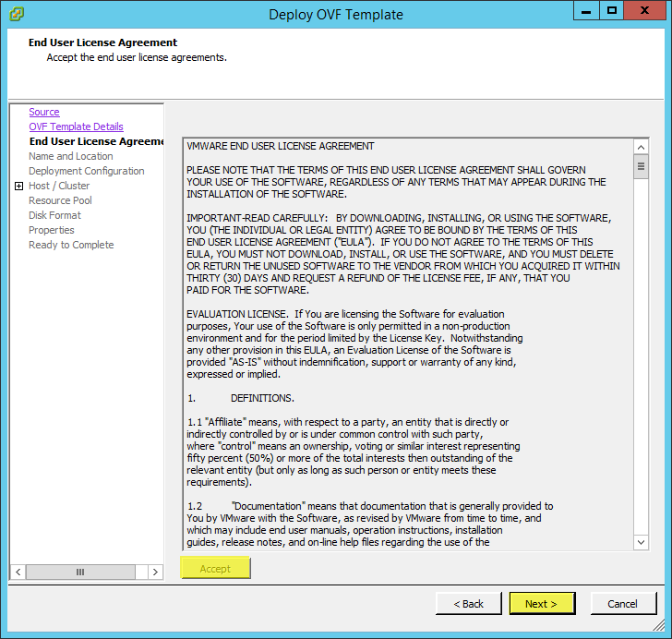672x639 pixels.
Task: Open the Source step link
Action: point(44,112)
